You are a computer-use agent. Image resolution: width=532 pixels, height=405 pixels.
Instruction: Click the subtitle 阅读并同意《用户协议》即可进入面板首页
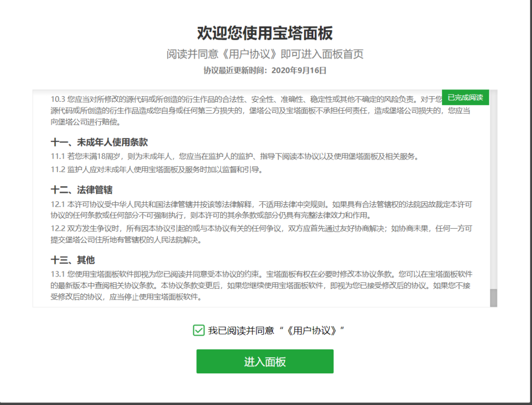pyautogui.click(x=264, y=54)
